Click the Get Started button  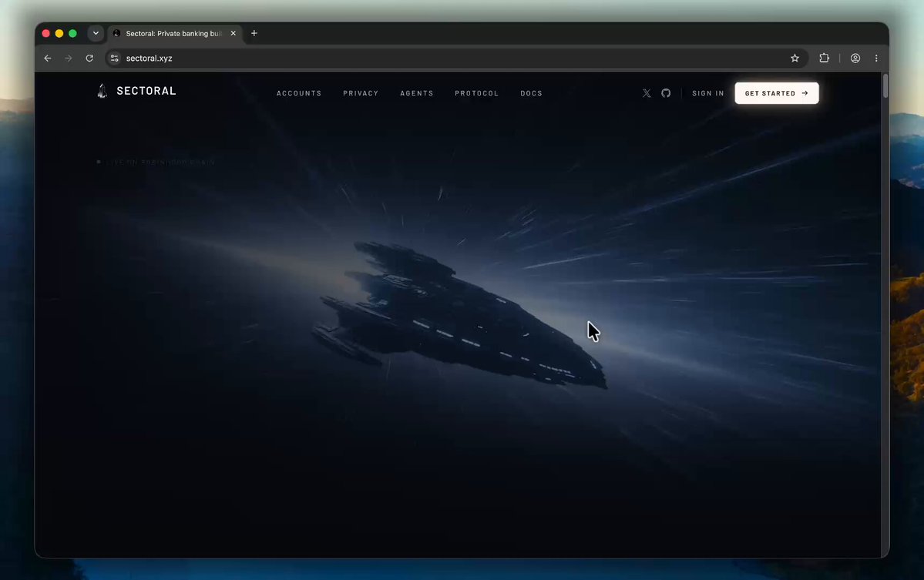pos(777,93)
